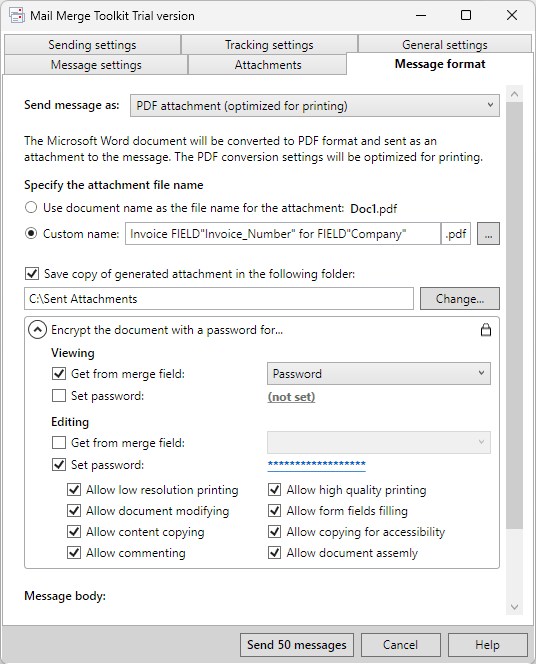Disable Allow document modifying
The height and width of the screenshot is (664, 536).
point(74,511)
